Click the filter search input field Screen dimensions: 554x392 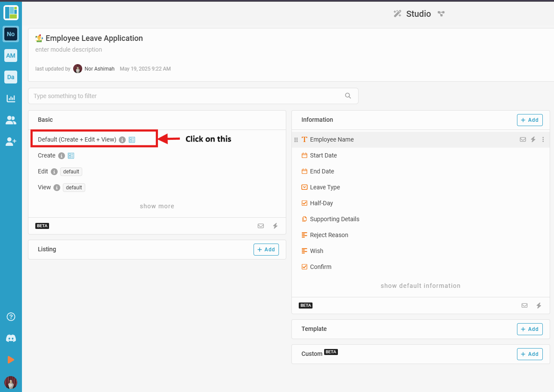pyautogui.click(x=193, y=96)
